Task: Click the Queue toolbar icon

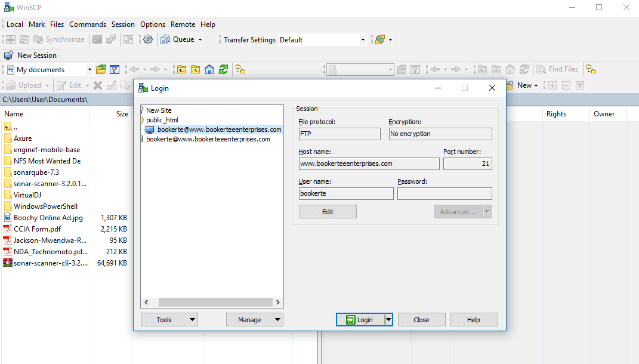Action: point(165,39)
